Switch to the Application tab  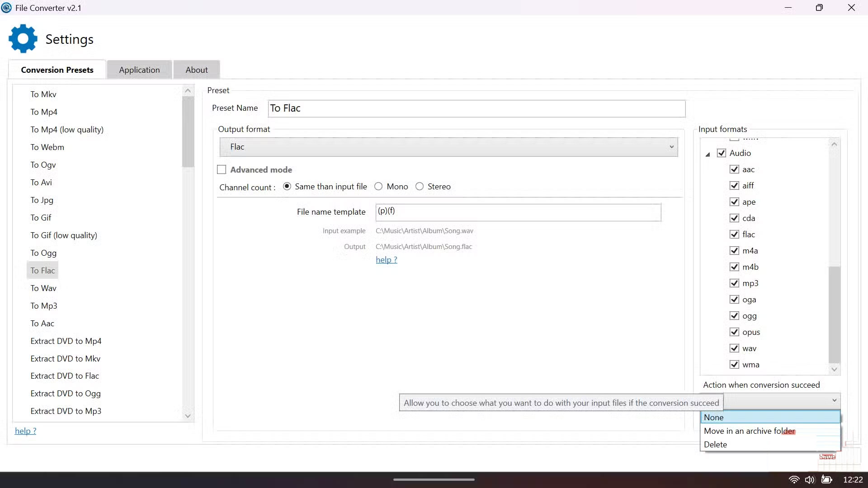click(x=139, y=70)
